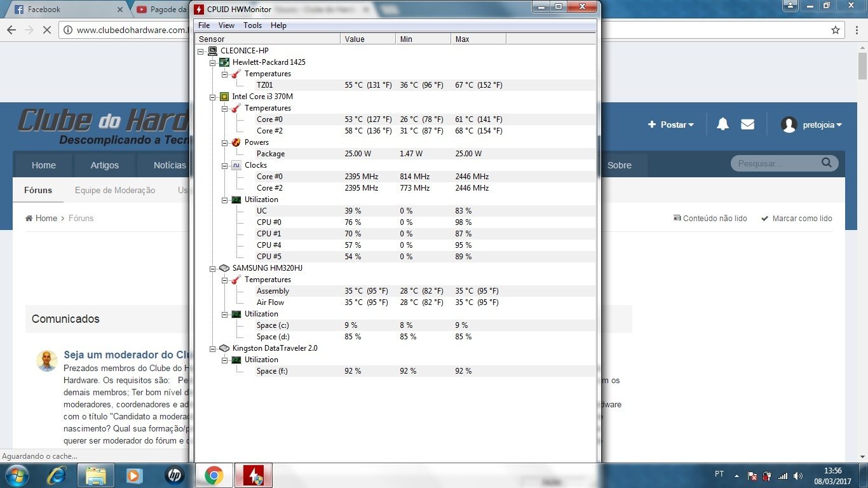Click the Sensor column header
The width and height of the screenshot is (868, 488).
(x=268, y=39)
